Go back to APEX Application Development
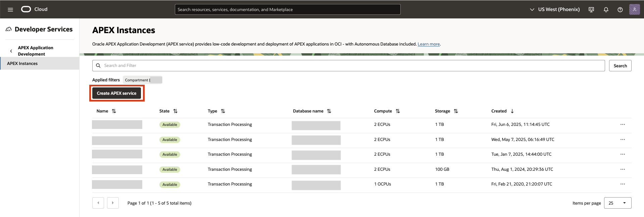This screenshot has width=644, height=217. (x=11, y=51)
